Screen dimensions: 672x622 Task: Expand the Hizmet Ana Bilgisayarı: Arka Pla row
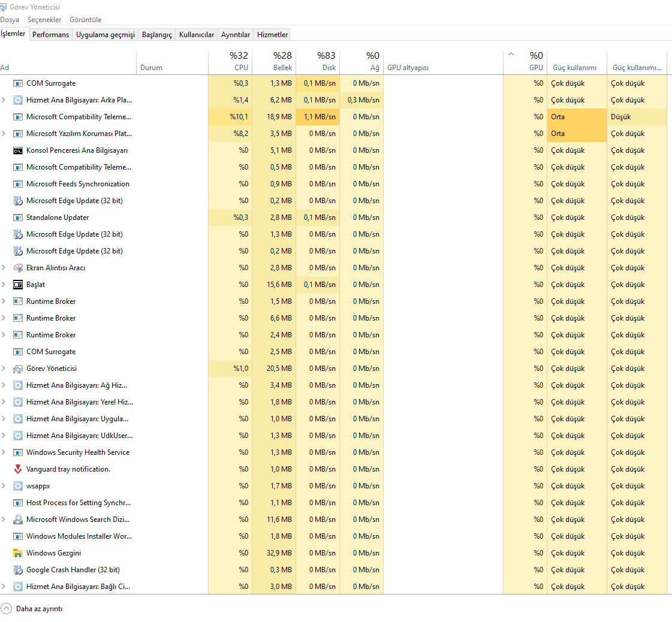[x=4, y=100]
